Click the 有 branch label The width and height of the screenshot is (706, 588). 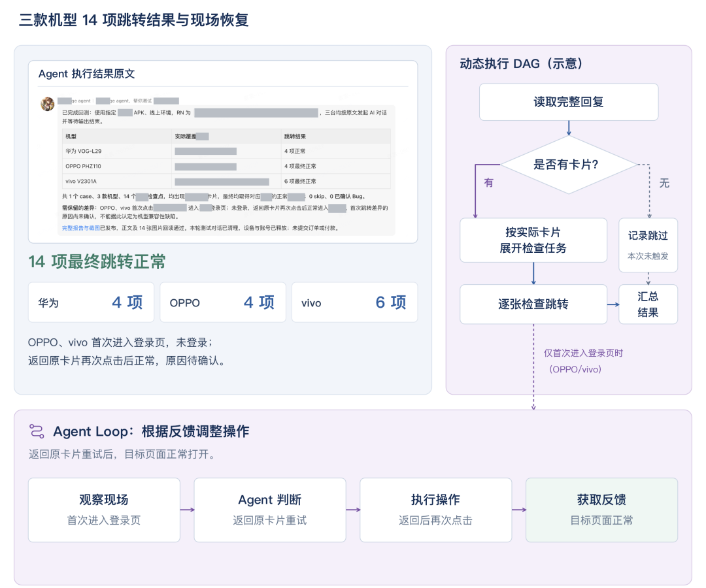tap(488, 183)
